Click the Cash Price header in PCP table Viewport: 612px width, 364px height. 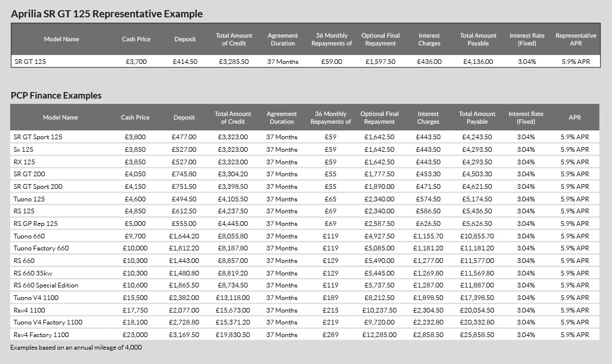pos(135,117)
